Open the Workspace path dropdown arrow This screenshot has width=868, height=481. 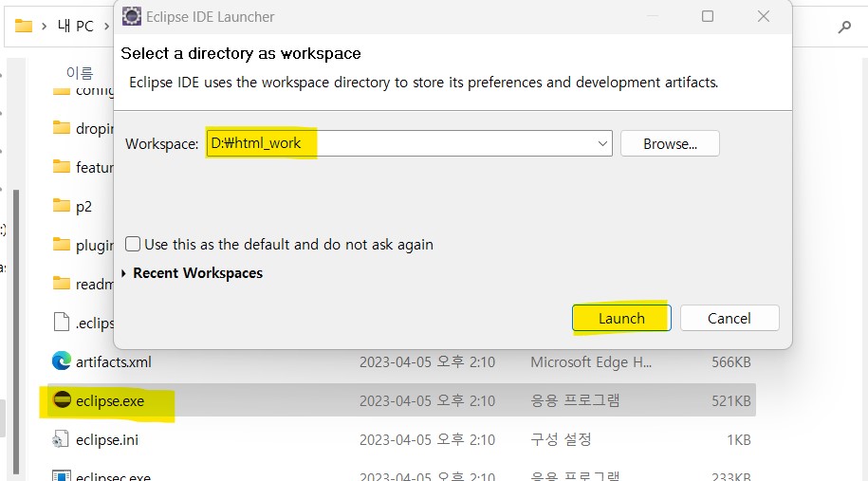tap(602, 144)
